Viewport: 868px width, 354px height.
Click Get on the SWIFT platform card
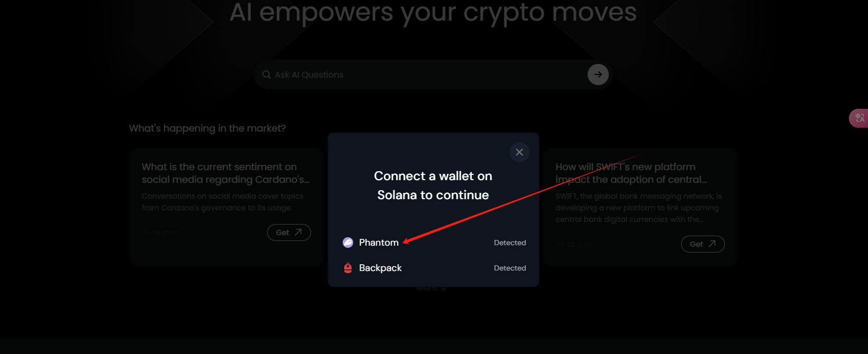[x=703, y=244]
